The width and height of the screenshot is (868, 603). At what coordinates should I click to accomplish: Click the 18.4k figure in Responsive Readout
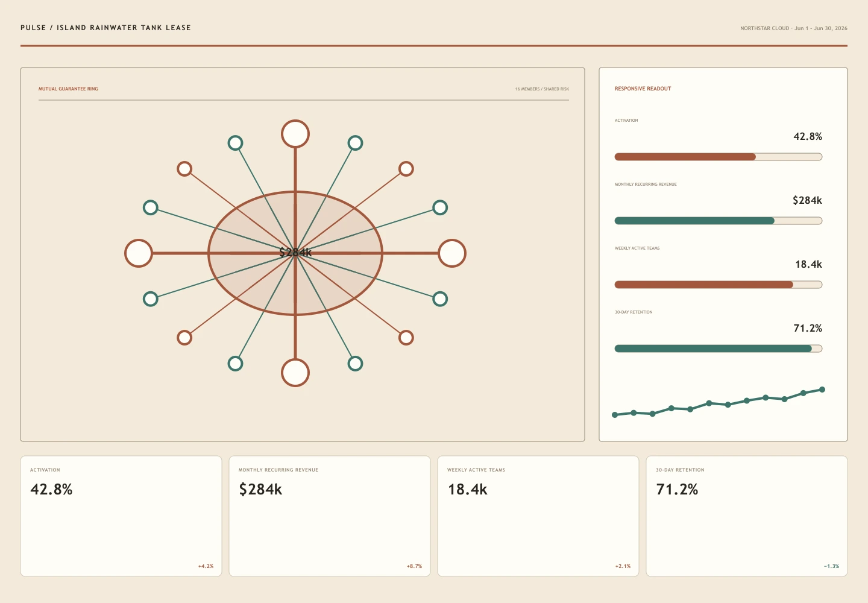pos(808,264)
